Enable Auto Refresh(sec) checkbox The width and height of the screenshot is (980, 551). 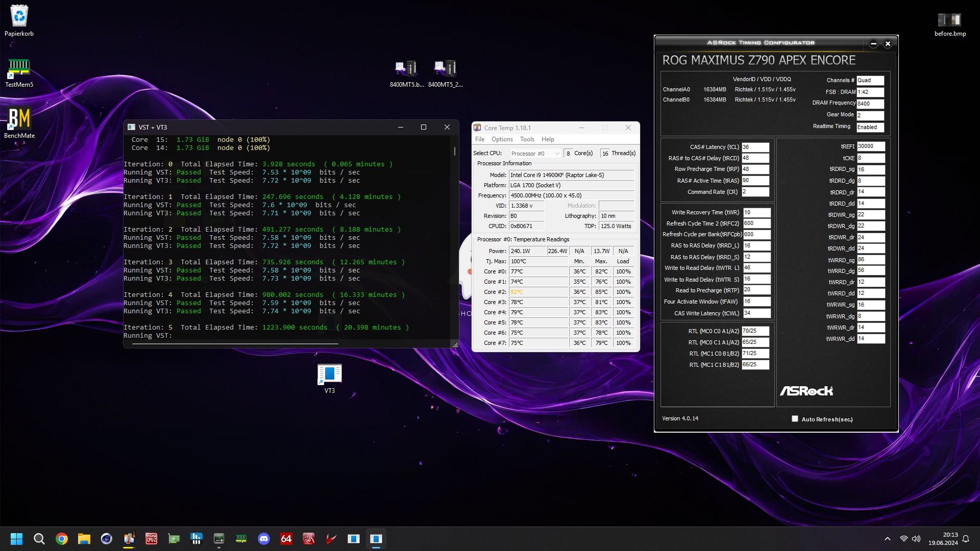tap(795, 419)
